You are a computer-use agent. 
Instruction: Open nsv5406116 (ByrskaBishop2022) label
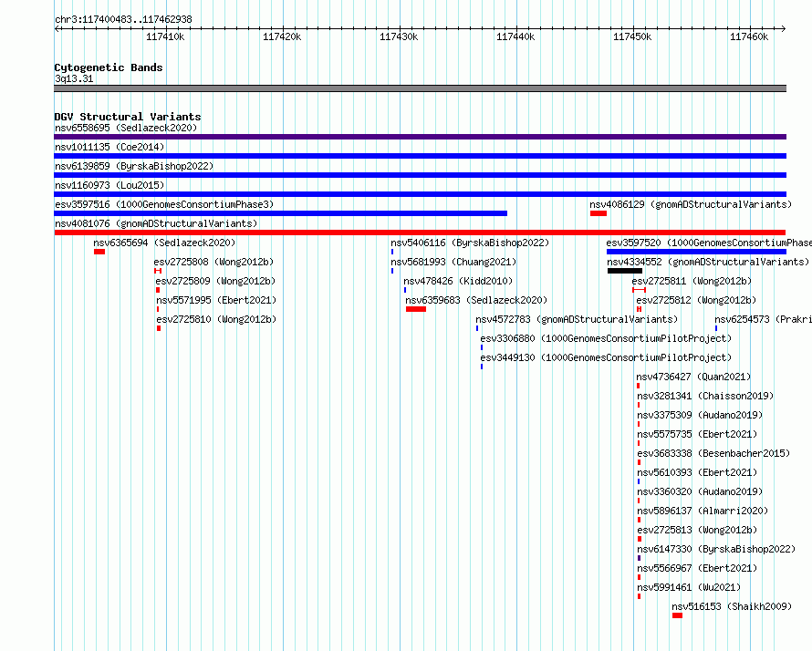[470, 243]
